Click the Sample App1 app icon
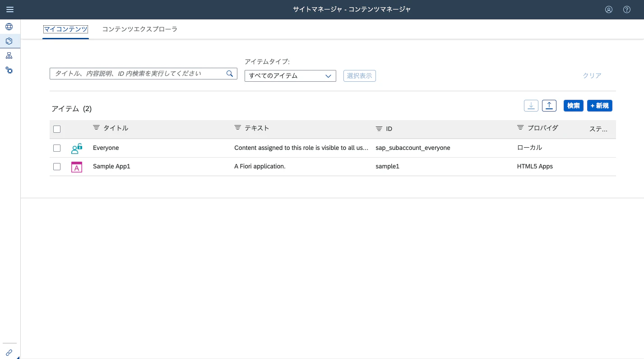Viewport: 644px width, 359px height. [77, 167]
